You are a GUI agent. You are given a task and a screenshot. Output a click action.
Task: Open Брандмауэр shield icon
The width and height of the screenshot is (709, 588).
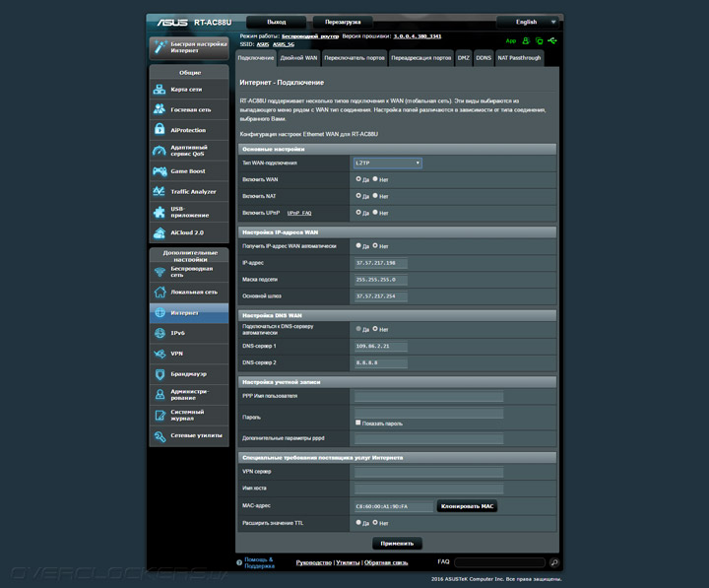(x=161, y=374)
